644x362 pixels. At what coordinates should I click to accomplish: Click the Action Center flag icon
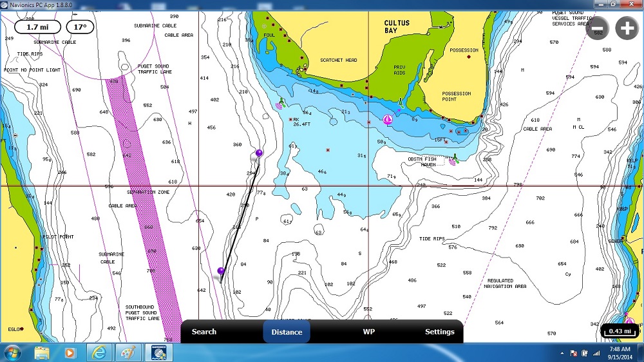(574, 354)
